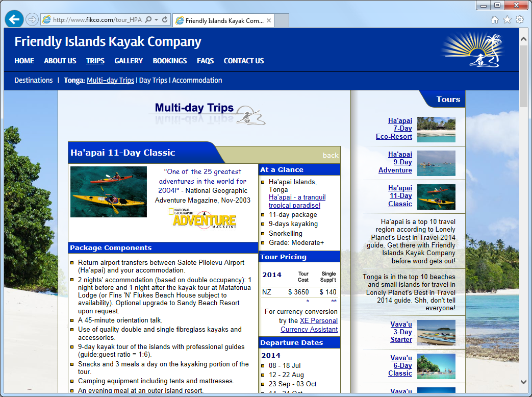This screenshot has width=532, height=397.
Task: Open the GALLERY menu item
Action: coord(129,61)
